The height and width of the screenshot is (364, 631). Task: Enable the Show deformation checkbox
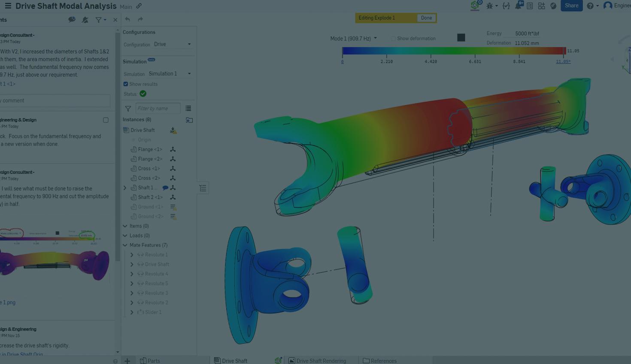(x=393, y=39)
